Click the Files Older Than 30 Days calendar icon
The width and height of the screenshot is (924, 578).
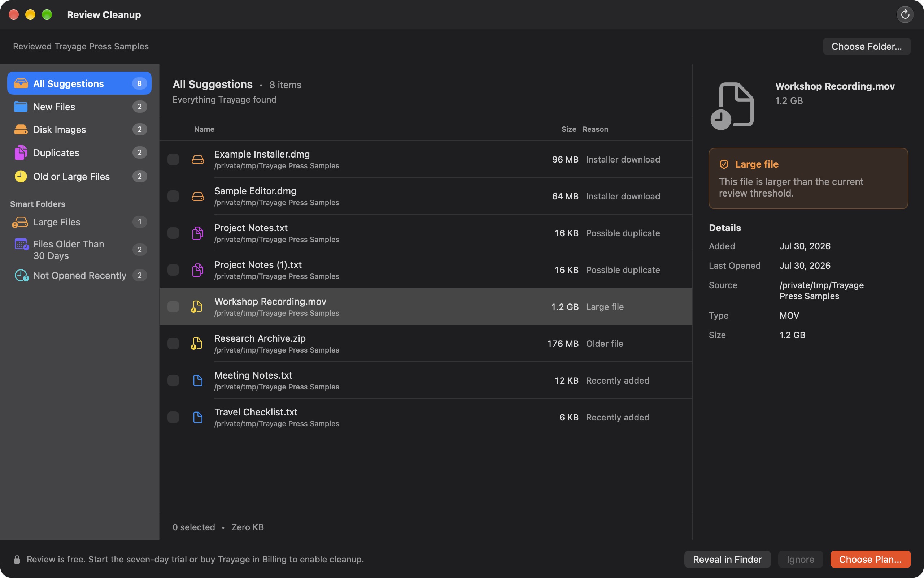(x=21, y=244)
